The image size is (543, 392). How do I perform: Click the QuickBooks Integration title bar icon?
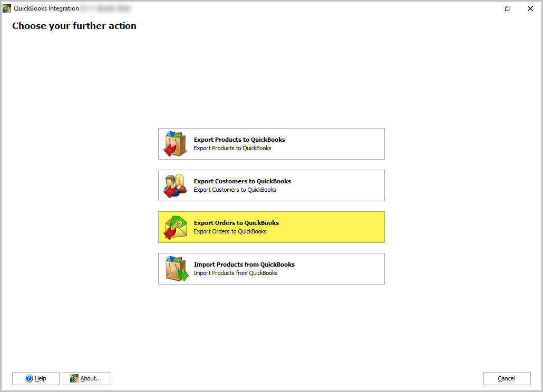6,8
